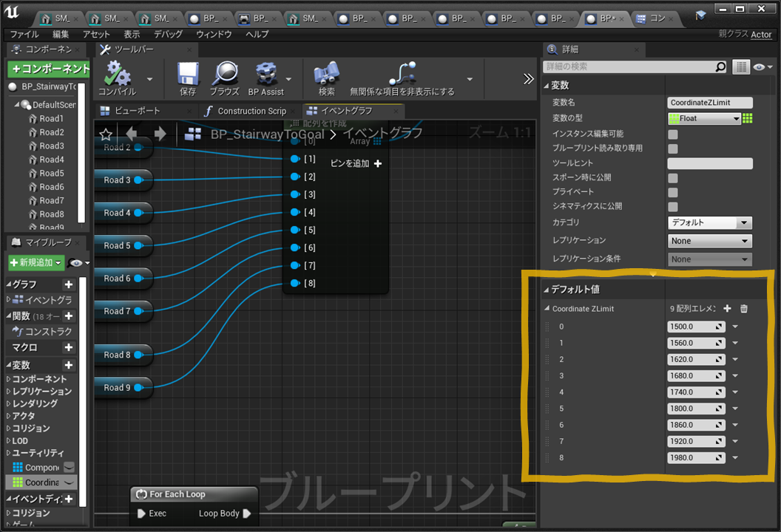Open the File (ファイル) menu
Screen dimensions: 781x532
click(24, 34)
